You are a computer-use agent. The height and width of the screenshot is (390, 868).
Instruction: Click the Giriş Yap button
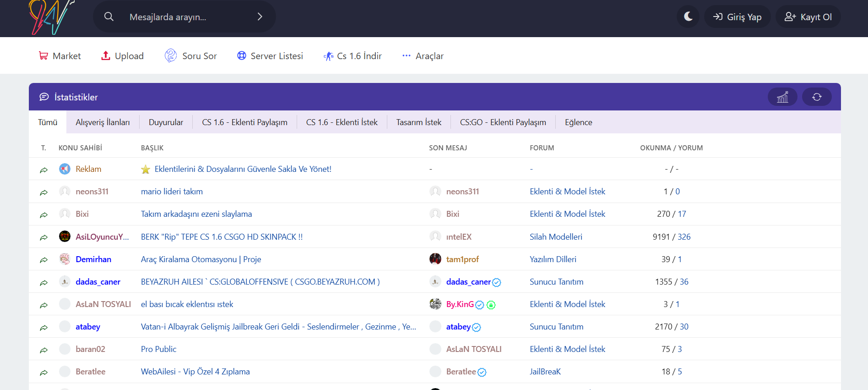738,16
